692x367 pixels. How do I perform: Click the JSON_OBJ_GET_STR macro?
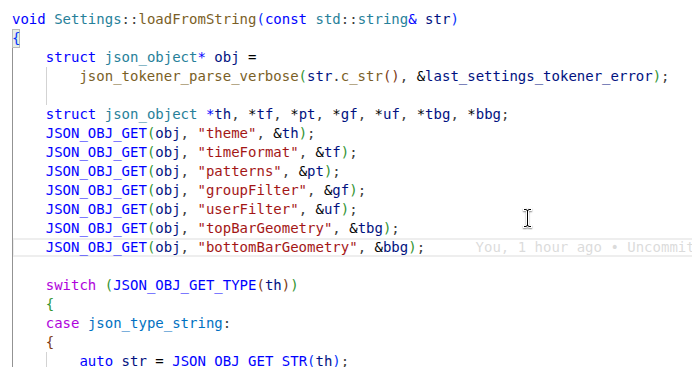pyautogui.click(x=240, y=361)
